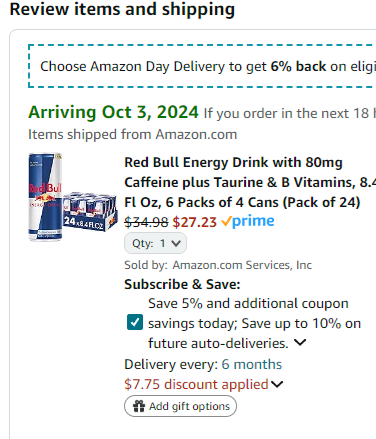This screenshot has width=376, height=439.
Task: Click the Add gift options button
Action: pyautogui.click(x=180, y=406)
